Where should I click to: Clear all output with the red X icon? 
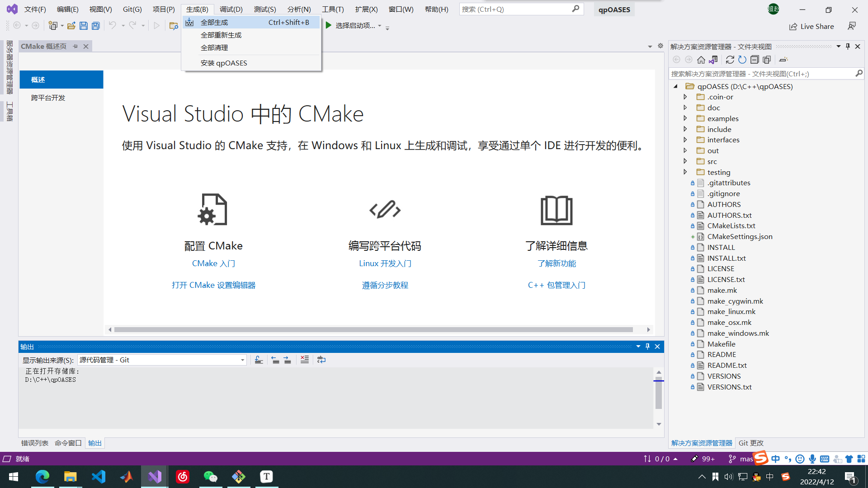(x=305, y=360)
